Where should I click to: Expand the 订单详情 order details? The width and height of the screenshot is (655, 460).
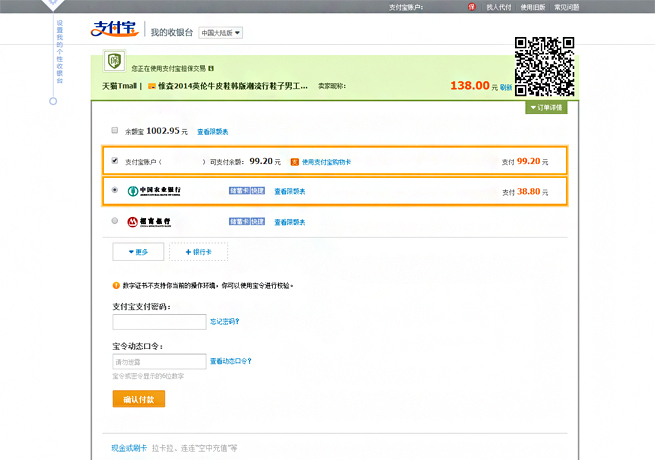(x=546, y=107)
